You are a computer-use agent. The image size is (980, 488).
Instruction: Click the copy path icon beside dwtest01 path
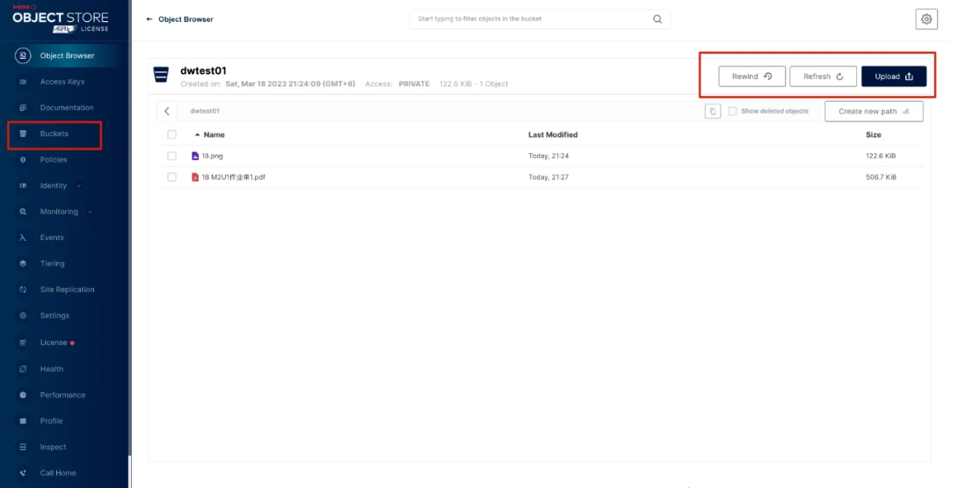tap(713, 112)
